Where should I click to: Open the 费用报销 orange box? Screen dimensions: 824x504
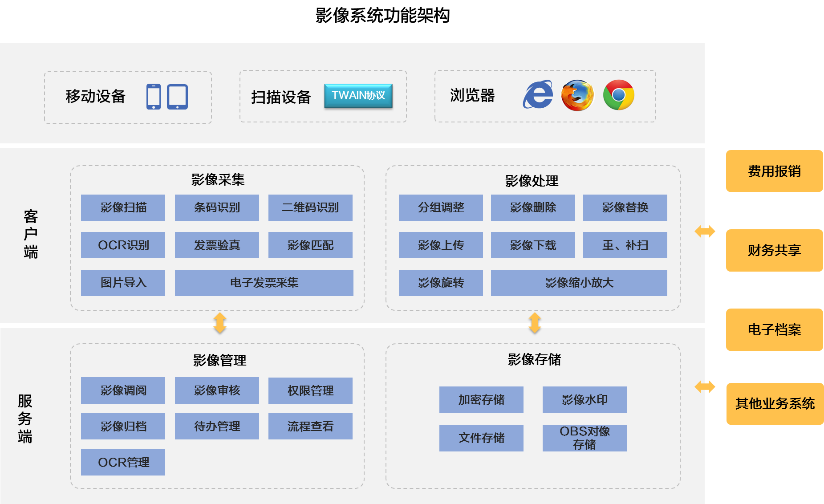click(x=774, y=171)
